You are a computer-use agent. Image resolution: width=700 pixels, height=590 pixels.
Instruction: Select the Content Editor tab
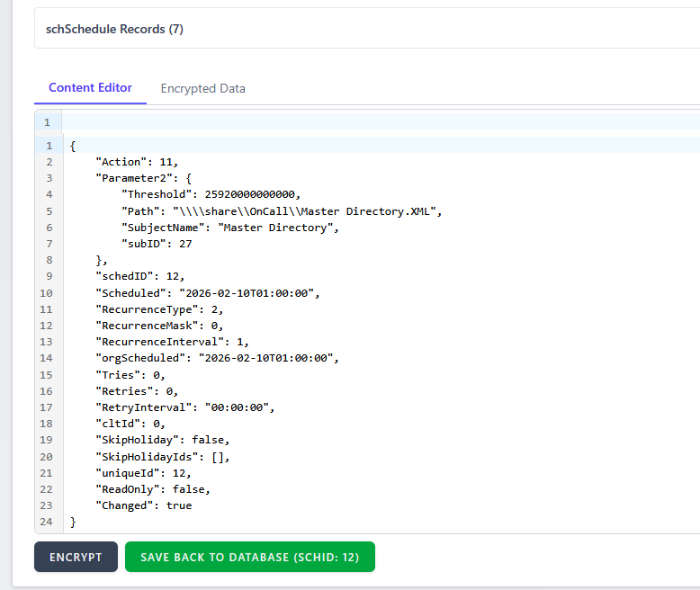coord(90,87)
